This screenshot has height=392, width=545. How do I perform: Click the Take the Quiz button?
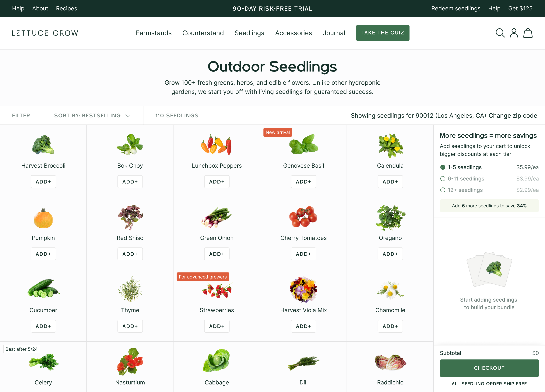pos(383,33)
